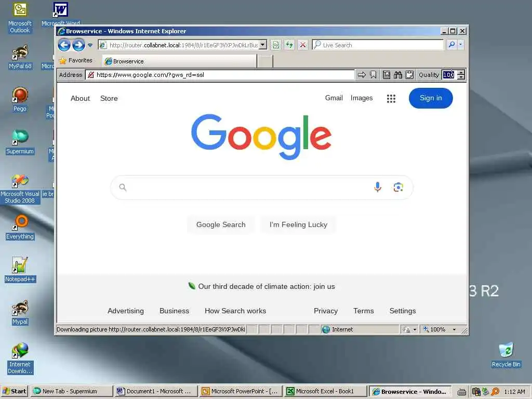Click the Browservice address field
The width and height of the screenshot is (532, 399).
[x=220, y=75]
